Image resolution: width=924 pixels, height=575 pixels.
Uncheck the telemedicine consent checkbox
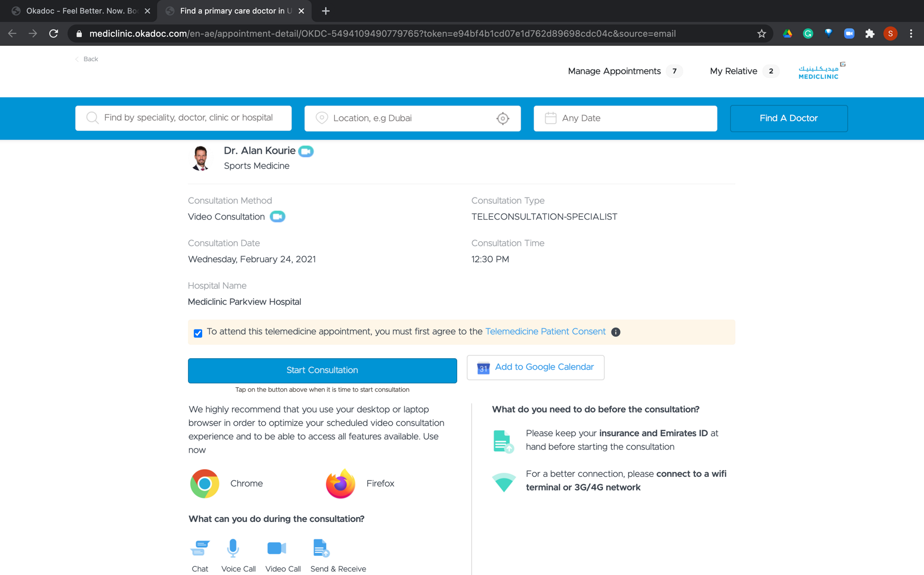click(198, 333)
